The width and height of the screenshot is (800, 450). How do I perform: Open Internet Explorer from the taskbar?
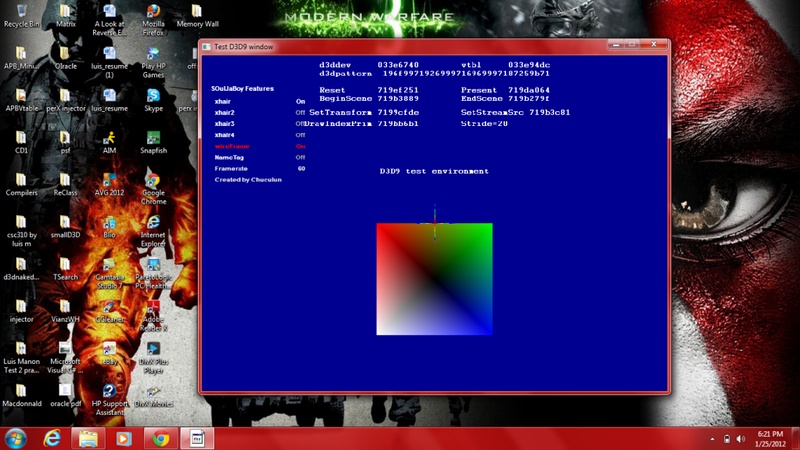click(52, 439)
